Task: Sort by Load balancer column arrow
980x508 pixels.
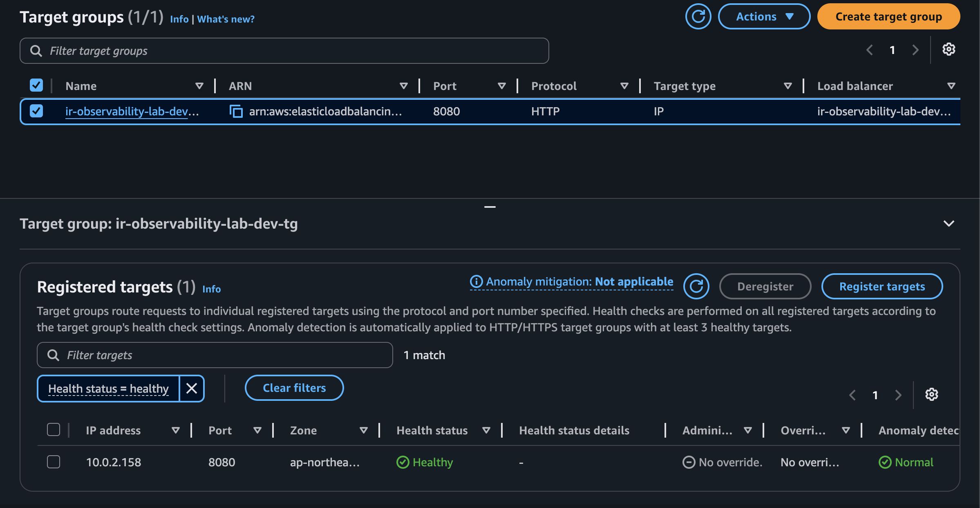Action: pos(951,86)
